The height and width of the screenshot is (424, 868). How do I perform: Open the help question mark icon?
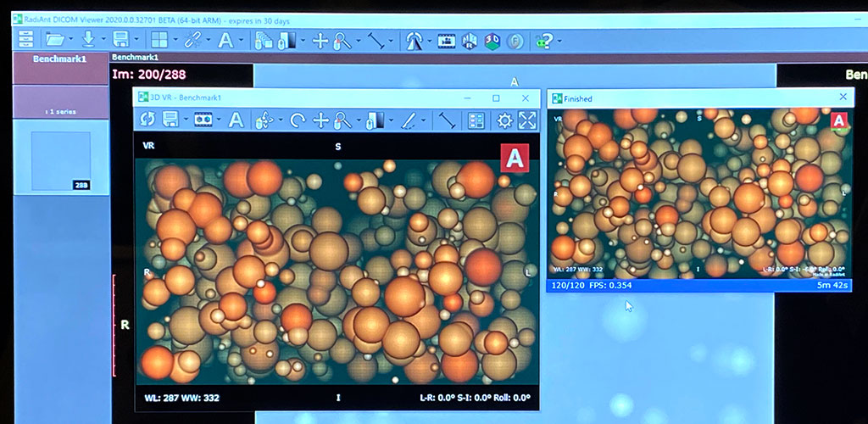pyautogui.click(x=543, y=41)
